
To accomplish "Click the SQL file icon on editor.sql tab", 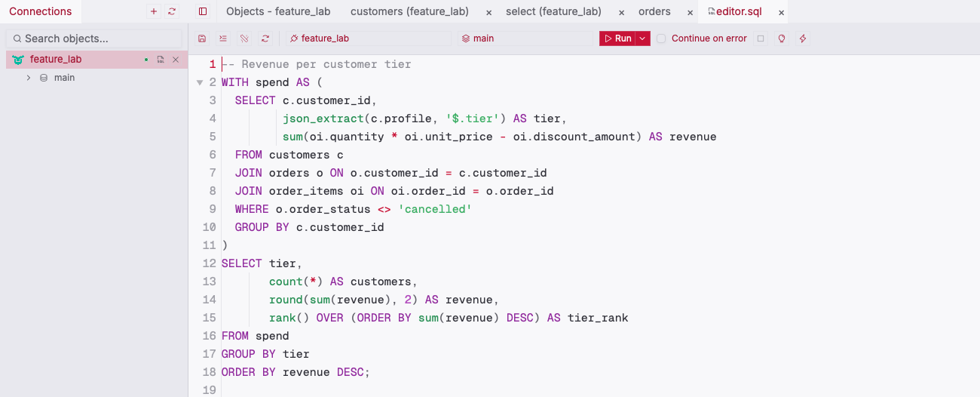I will click(x=711, y=11).
